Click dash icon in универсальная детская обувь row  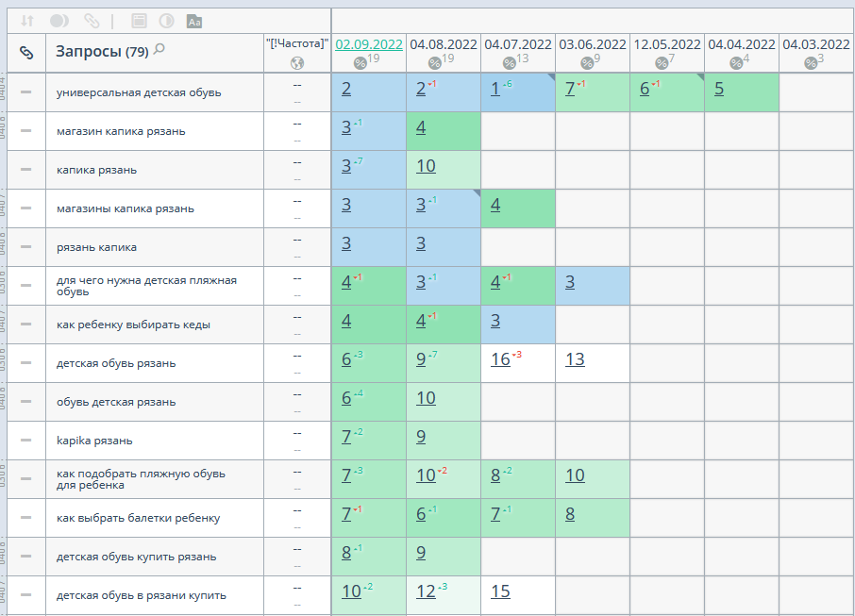coord(25,92)
